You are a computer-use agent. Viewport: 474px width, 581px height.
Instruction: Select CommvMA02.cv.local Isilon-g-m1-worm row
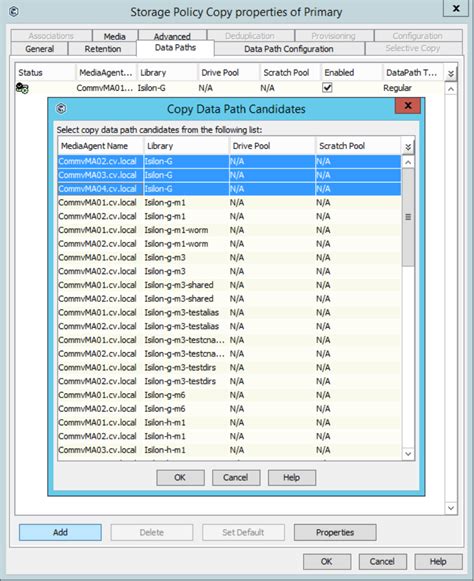pyautogui.click(x=229, y=244)
